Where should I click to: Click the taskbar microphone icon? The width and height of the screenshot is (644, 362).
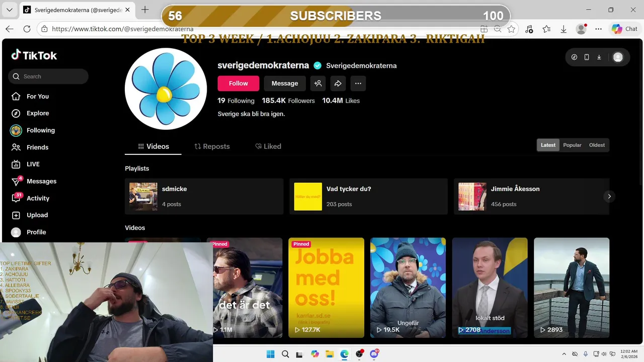(585, 354)
